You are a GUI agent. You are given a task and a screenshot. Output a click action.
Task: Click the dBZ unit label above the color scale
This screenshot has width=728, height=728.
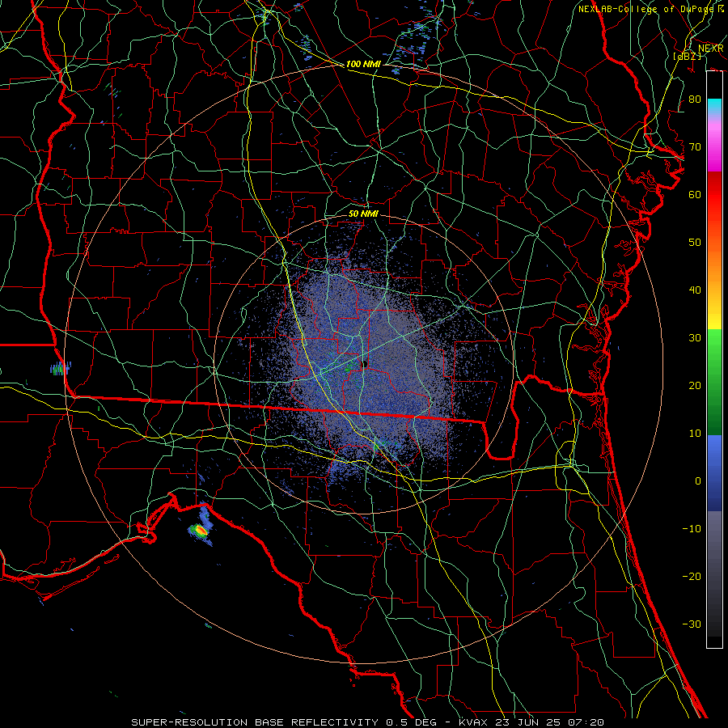(688, 56)
